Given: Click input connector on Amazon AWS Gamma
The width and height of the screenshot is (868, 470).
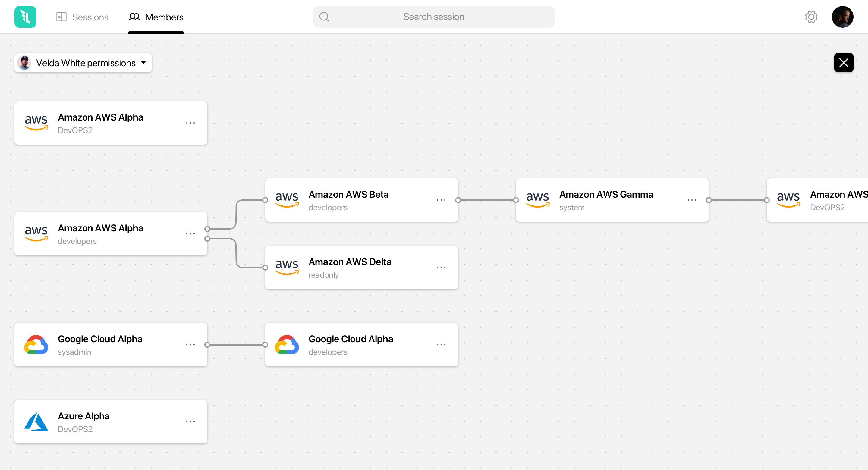Looking at the screenshot, I should pyautogui.click(x=516, y=200).
